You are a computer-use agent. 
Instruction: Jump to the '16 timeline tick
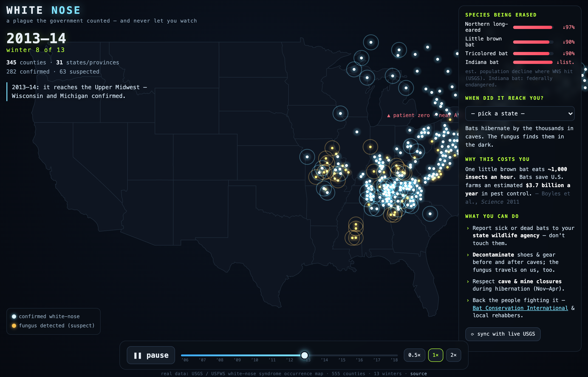[x=359, y=360]
